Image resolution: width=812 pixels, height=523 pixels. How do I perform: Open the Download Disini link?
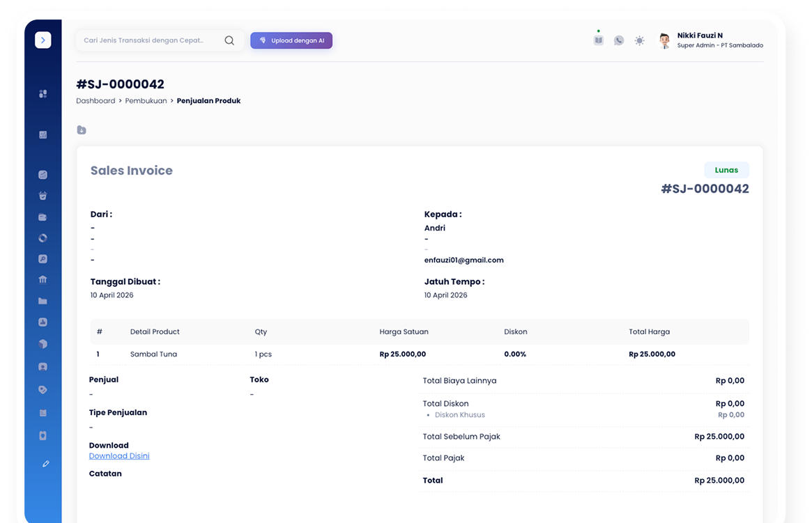tap(119, 455)
